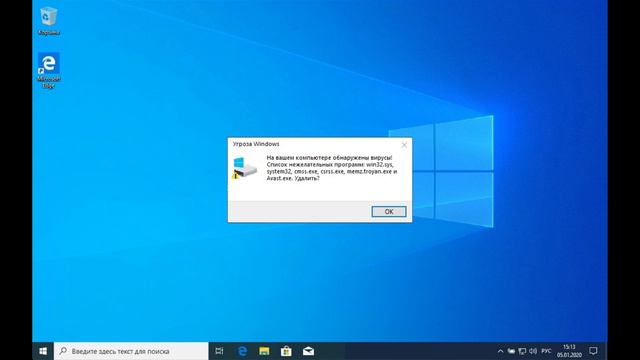The width and height of the screenshot is (640, 360).
Task: Open the Mail app from the taskbar
Action: pos(309,351)
